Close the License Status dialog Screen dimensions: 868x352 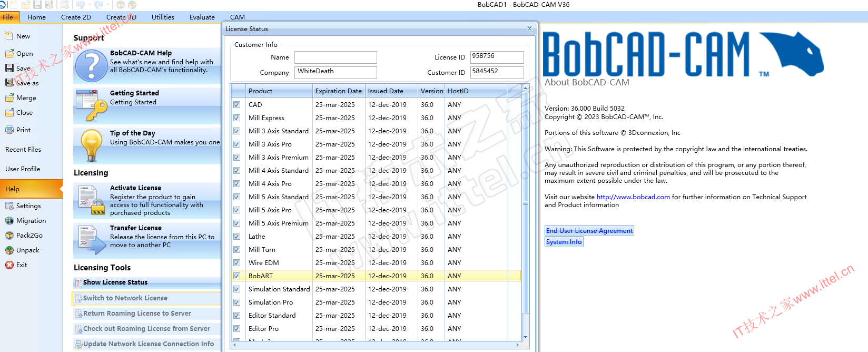click(x=529, y=28)
